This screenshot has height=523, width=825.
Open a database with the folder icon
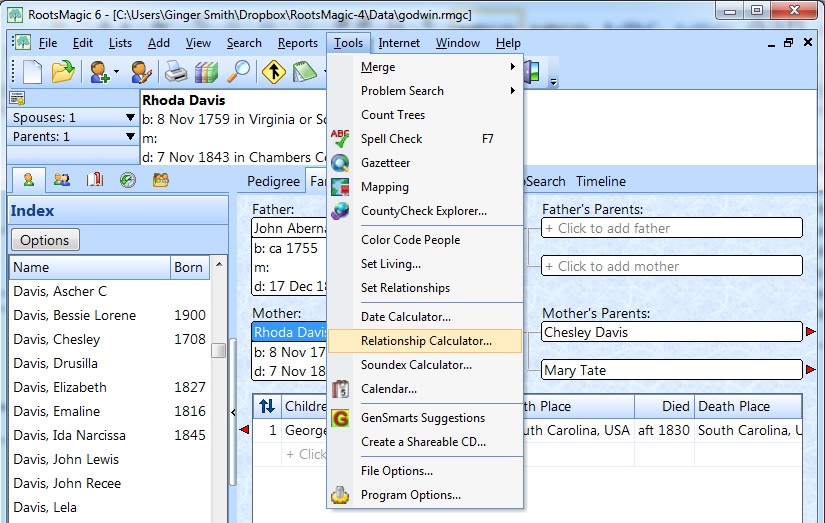click(63, 72)
